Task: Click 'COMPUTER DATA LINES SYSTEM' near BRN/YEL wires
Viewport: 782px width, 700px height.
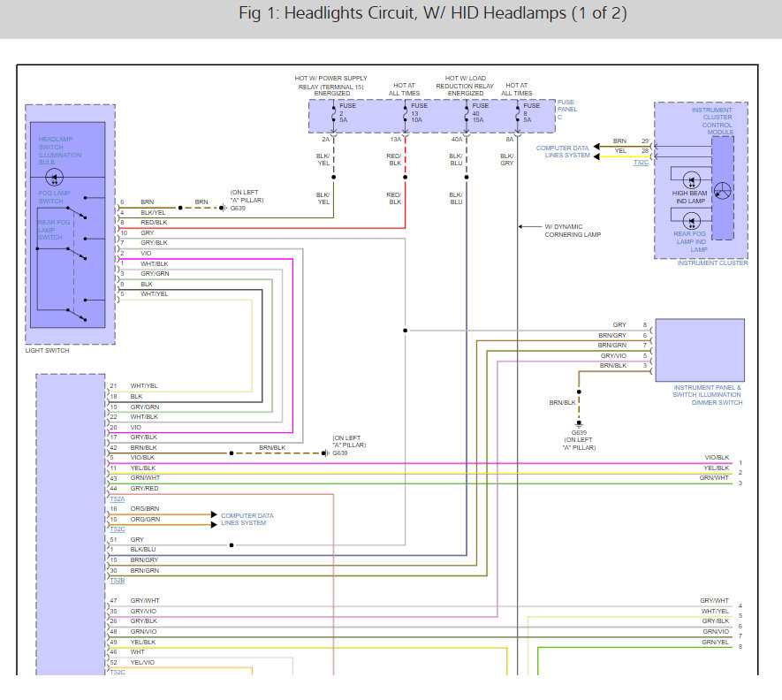Action: [563, 152]
